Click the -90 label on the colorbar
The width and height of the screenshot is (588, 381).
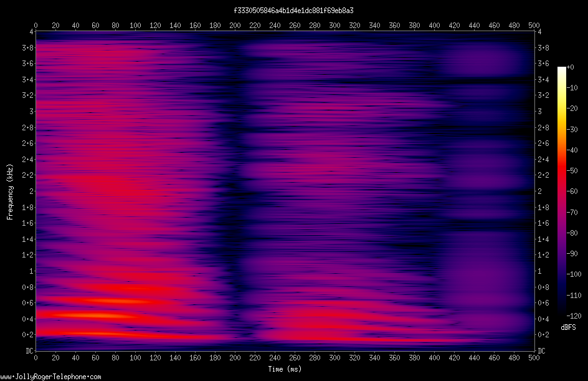point(572,254)
